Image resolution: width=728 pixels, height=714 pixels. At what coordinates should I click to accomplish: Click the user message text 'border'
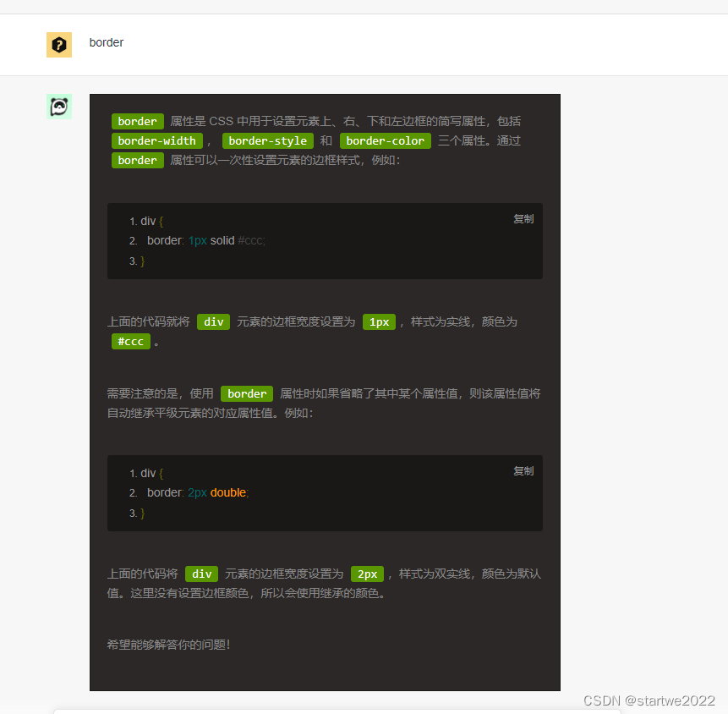107,43
